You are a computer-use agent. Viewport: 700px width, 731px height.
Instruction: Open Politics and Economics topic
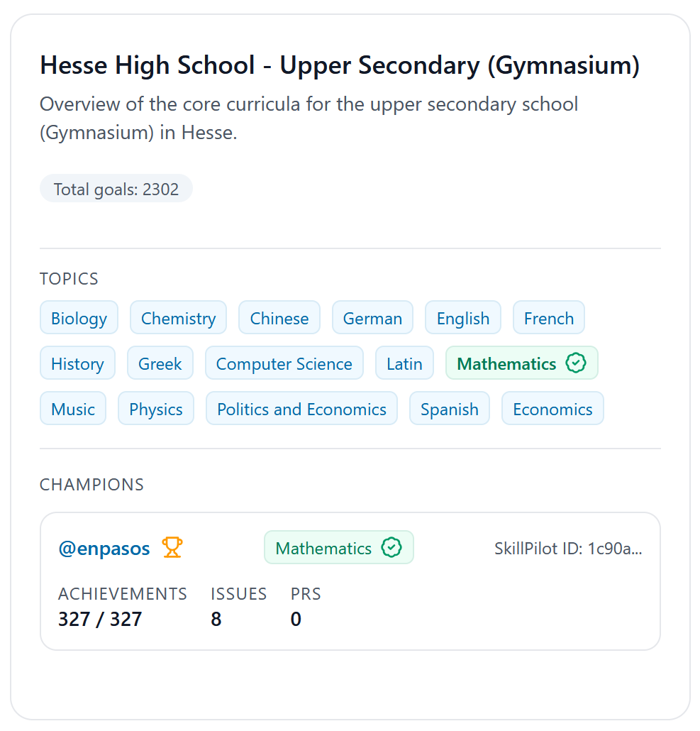(x=302, y=409)
